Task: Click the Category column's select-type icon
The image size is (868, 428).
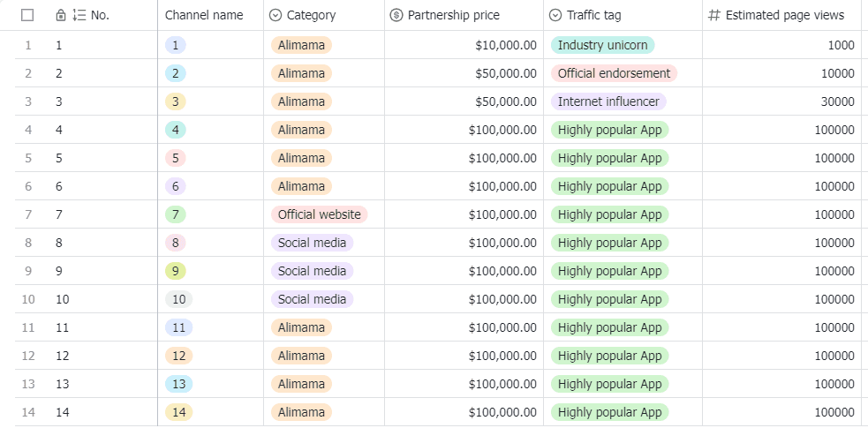Action: (x=275, y=15)
